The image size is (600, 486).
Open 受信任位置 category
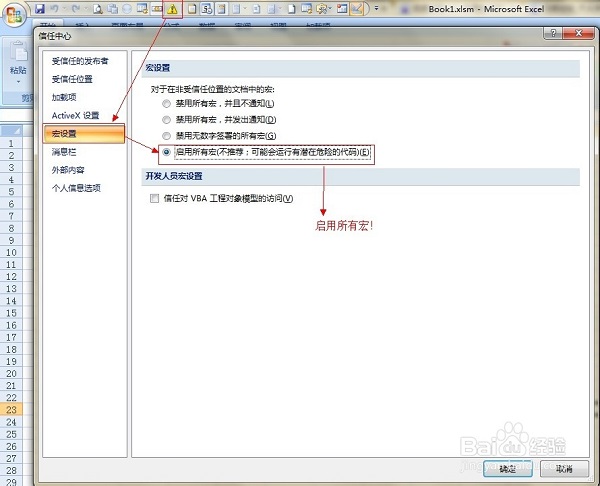tap(73, 80)
